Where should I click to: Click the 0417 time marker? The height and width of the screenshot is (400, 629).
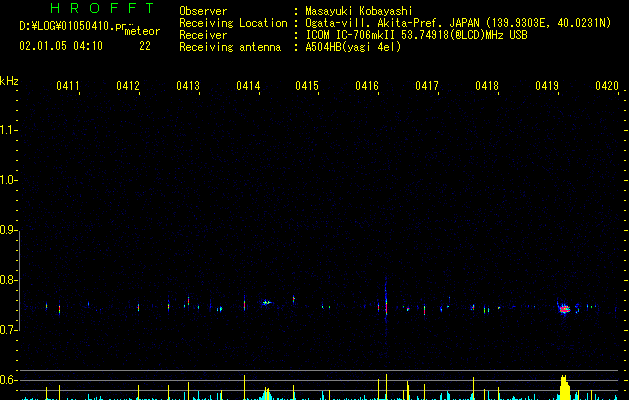coord(427,86)
